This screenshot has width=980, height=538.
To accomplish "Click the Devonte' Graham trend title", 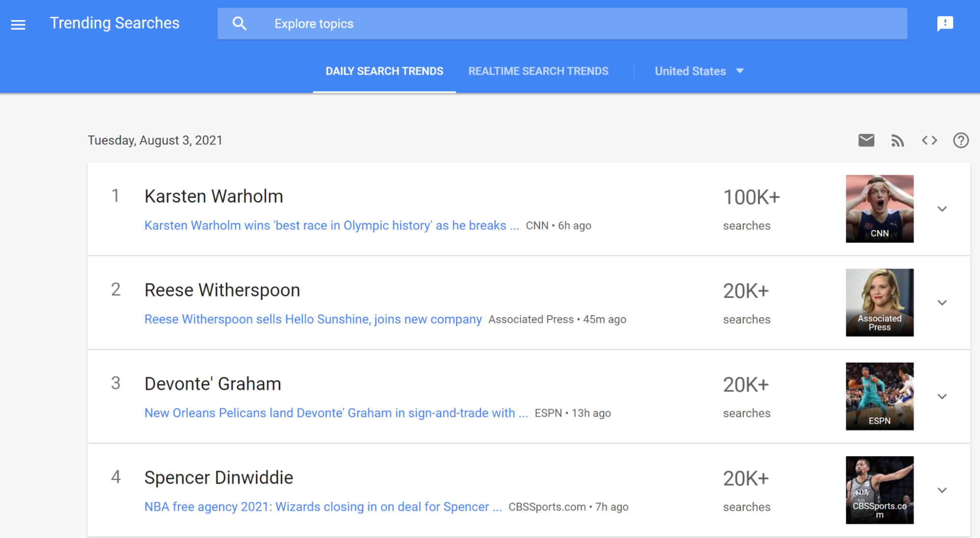I will pos(213,384).
